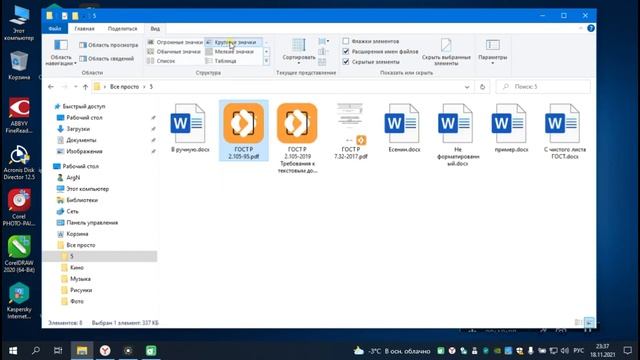Toggle Флажки элементов checkbox

(346, 41)
